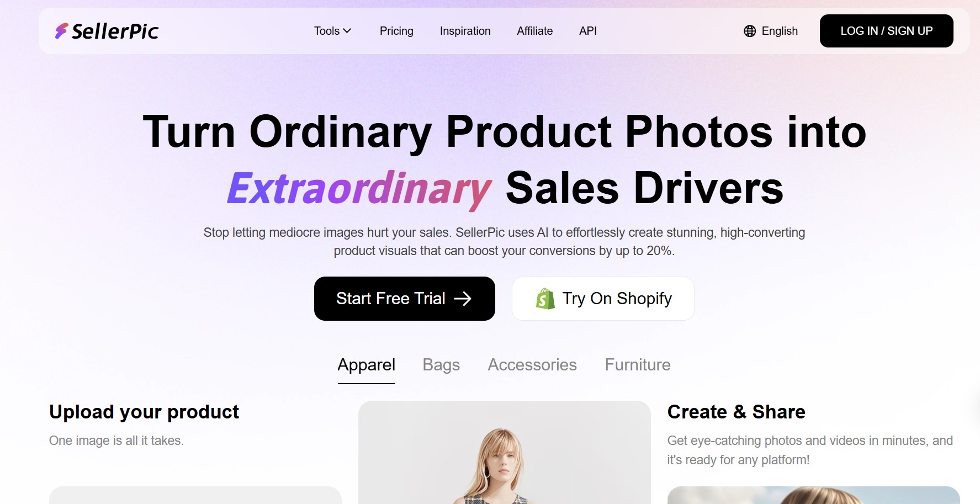Open the Tools menu
Viewport: 980px width, 504px height.
(332, 31)
